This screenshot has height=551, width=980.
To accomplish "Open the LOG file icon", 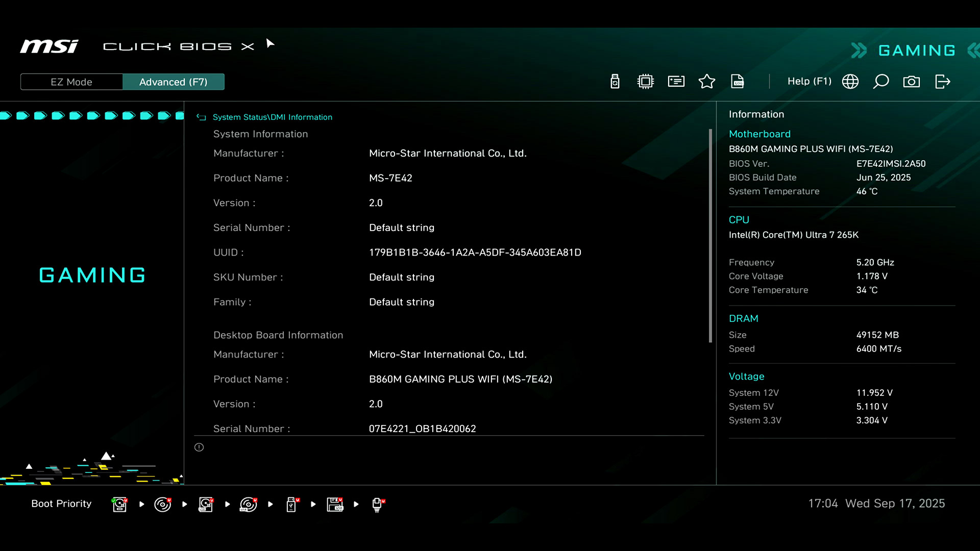I will (738, 82).
